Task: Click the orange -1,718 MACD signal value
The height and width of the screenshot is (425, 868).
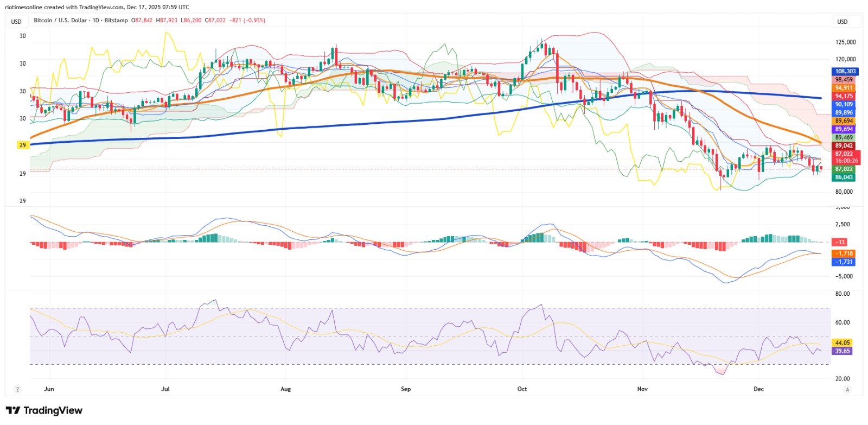Action: (x=844, y=253)
